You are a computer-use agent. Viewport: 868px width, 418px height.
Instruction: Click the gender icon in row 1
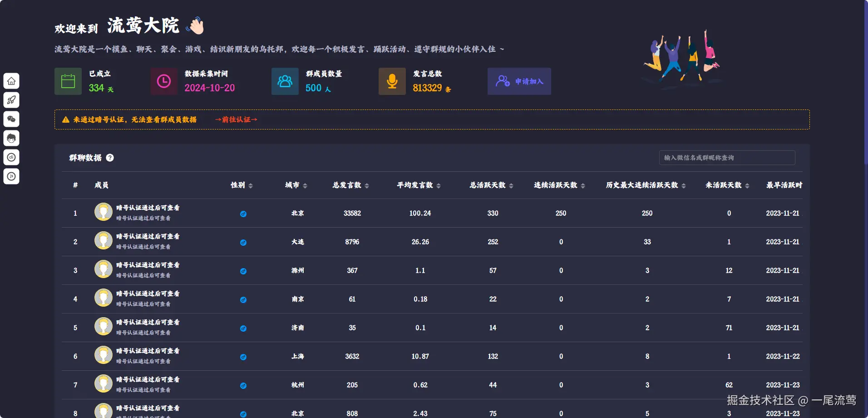(x=243, y=214)
